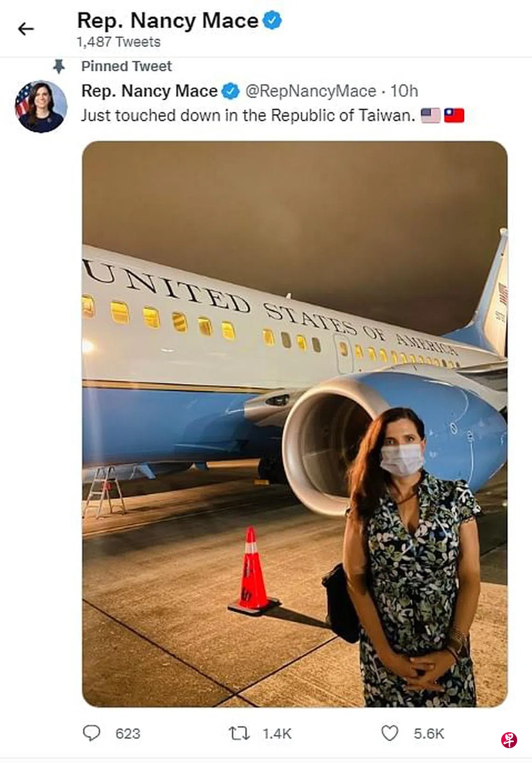Click the 1.4K retweets count
Screen dimensions: 532x763
pos(277,734)
